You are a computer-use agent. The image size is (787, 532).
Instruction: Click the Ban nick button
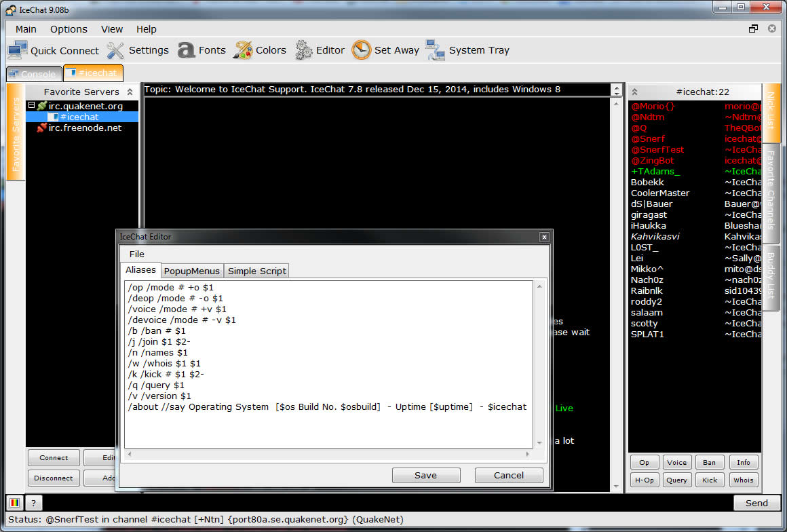pos(709,462)
